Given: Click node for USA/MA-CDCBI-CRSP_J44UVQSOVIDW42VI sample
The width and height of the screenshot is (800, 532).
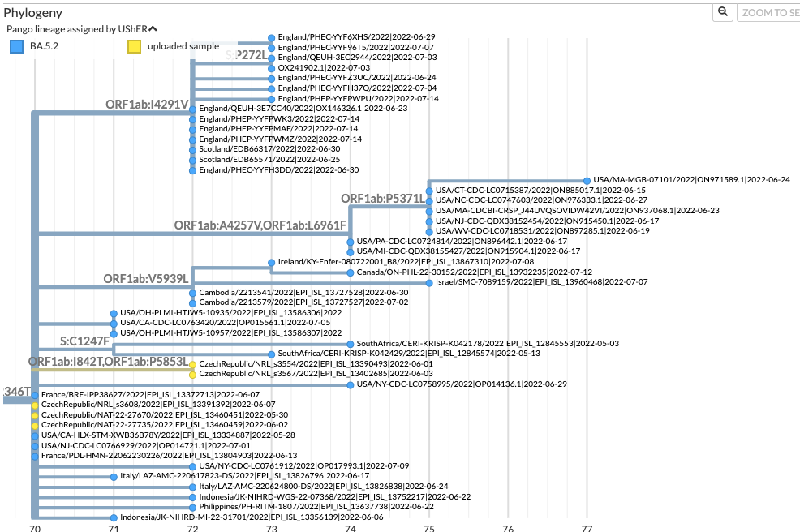Looking at the screenshot, I should point(429,211).
